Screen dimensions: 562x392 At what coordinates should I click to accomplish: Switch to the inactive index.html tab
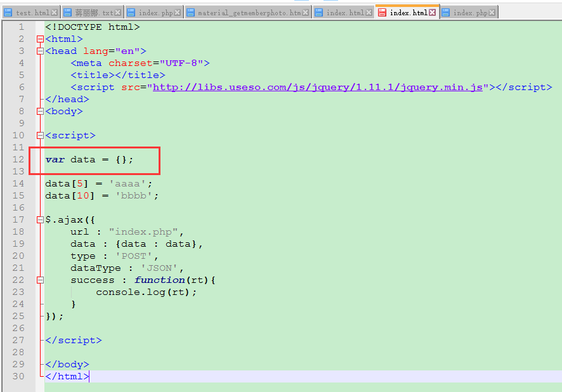point(343,13)
